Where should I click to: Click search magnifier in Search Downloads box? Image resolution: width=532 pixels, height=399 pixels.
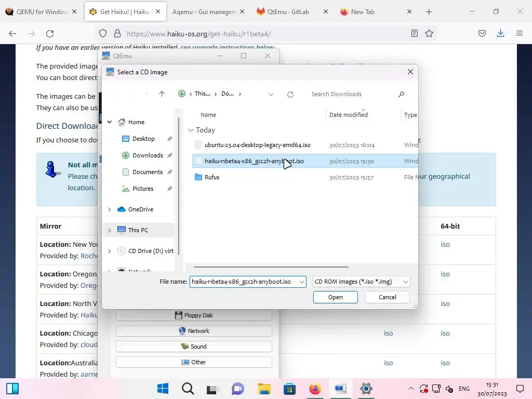pyautogui.click(x=401, y=94)
